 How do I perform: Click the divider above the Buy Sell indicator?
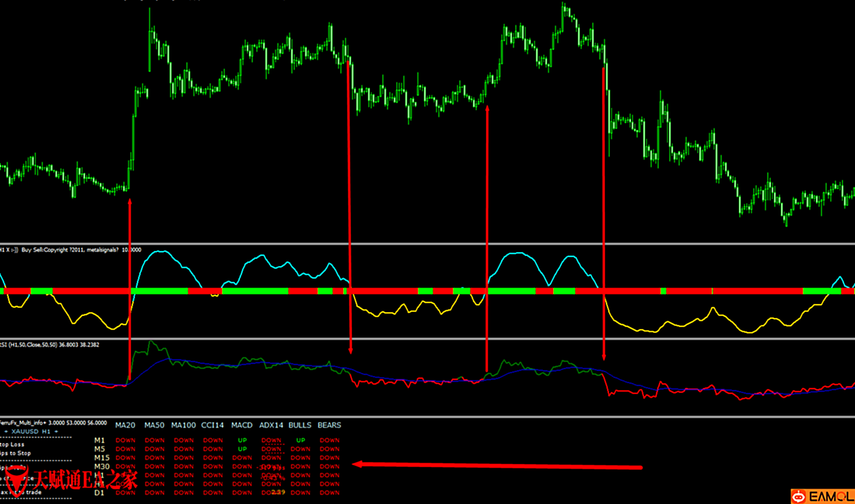427,244
